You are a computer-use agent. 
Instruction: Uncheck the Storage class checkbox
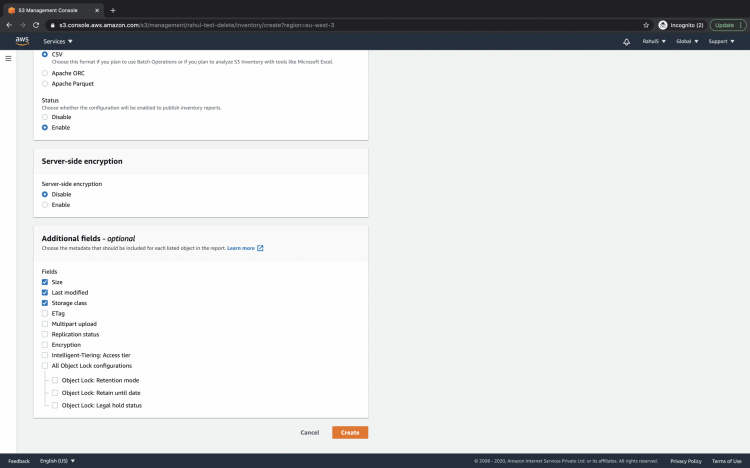pos(44,303)
